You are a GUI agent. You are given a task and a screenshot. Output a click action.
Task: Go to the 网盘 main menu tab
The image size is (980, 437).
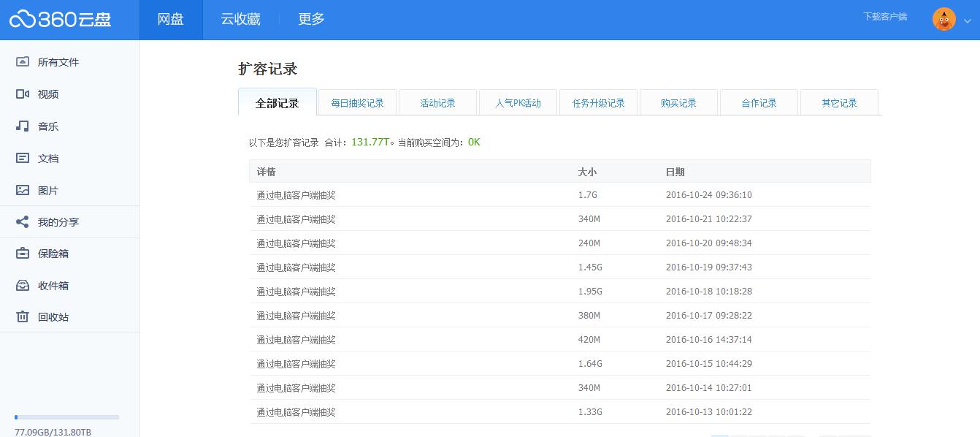click(170, 19)
